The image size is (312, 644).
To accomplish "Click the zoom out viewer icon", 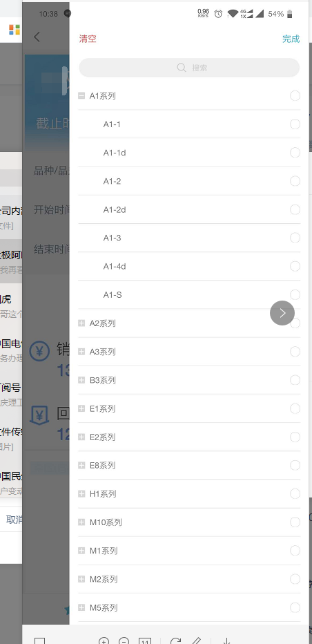I will click(x=124, y=641).
